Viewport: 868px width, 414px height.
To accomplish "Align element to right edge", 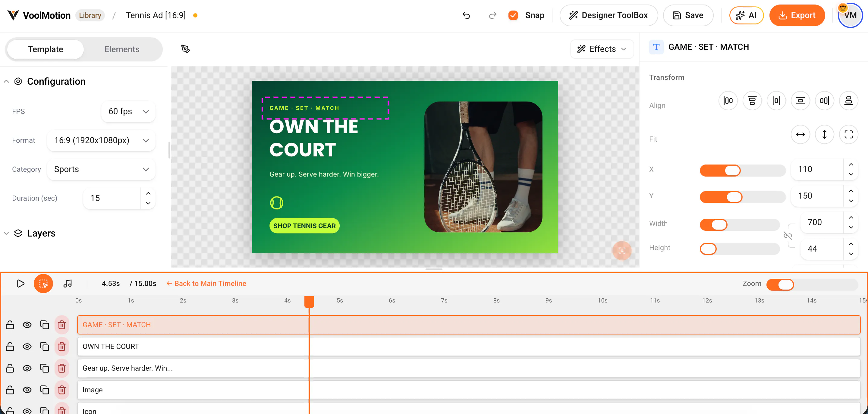I will [x=825, y=100].
